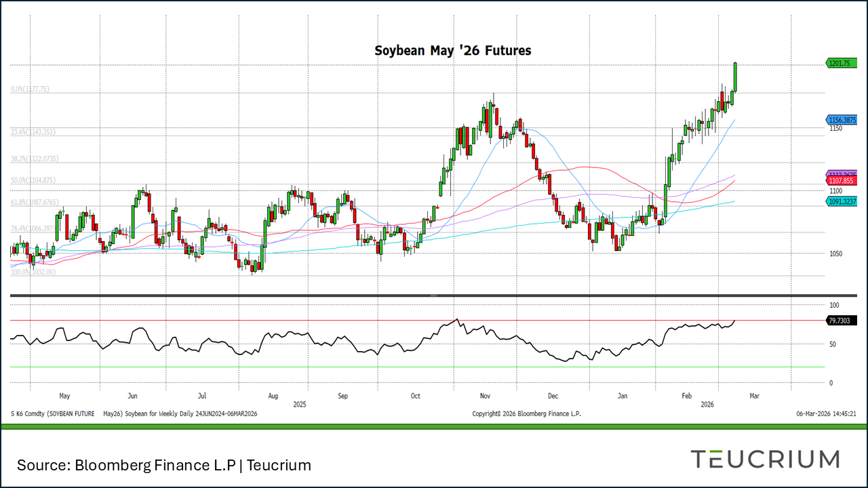Select the cyan 1091.3237 price marker
The image size is (868, 488).
[842, 202]
